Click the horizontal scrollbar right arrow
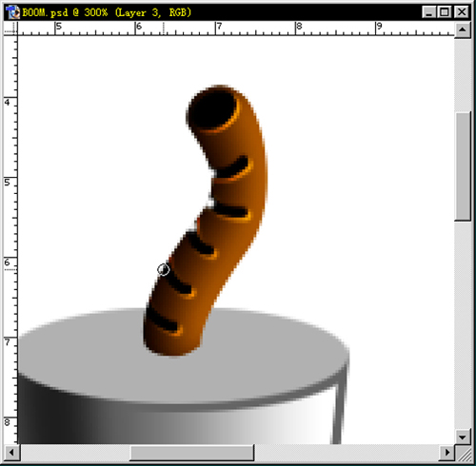476x466 pixels. pos(447,453)
